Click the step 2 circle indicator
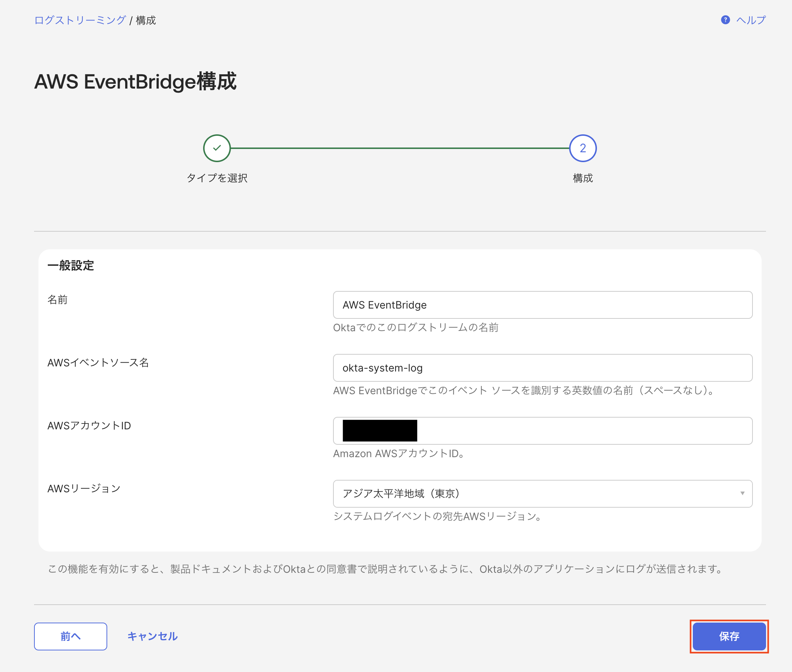 coord(583,148)
